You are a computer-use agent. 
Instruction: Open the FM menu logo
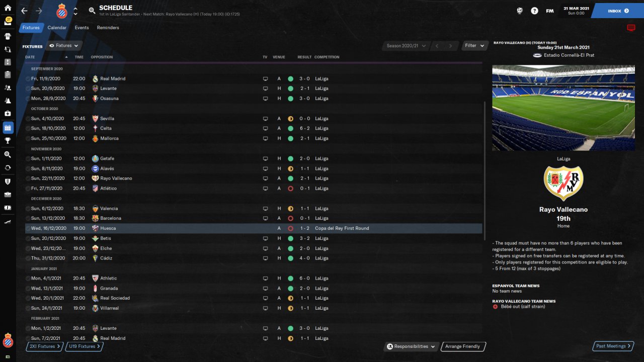[x=549, y=11]
